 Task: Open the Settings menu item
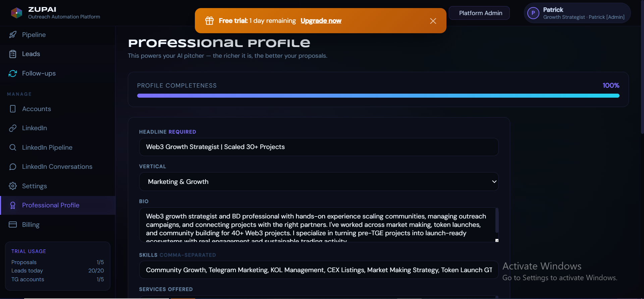(x=58, y=186)
